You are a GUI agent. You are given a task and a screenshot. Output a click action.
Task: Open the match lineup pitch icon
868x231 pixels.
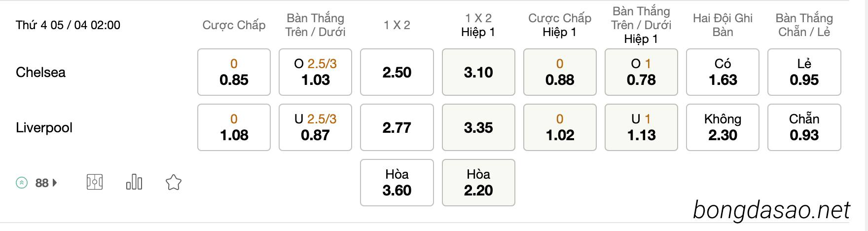(x=95, y=183)
